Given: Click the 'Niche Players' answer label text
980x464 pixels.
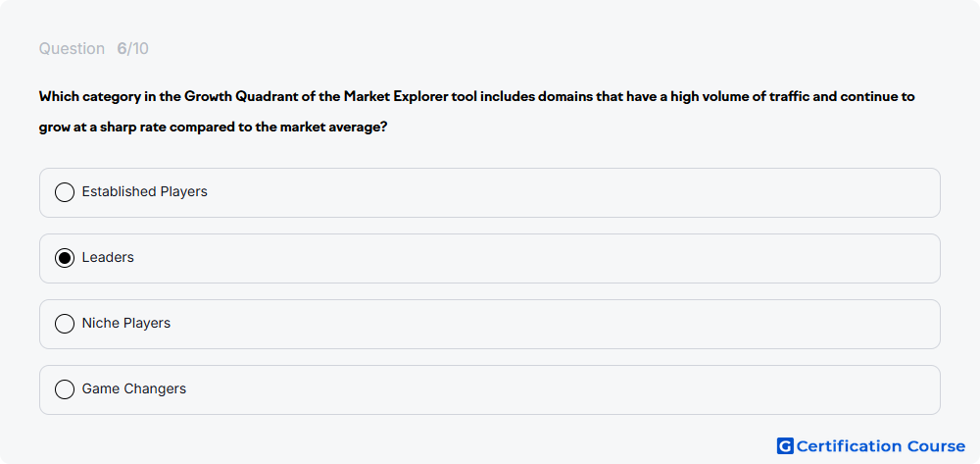Looking at the screenshot, I should 126,323.
